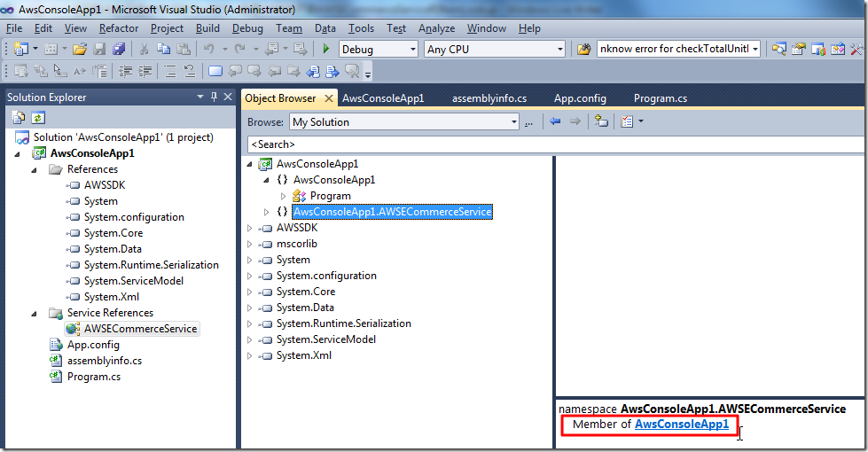
Task: Expand AwsConsoleApp1.AWSECommerceService namespace node
Action: (266, 212)
